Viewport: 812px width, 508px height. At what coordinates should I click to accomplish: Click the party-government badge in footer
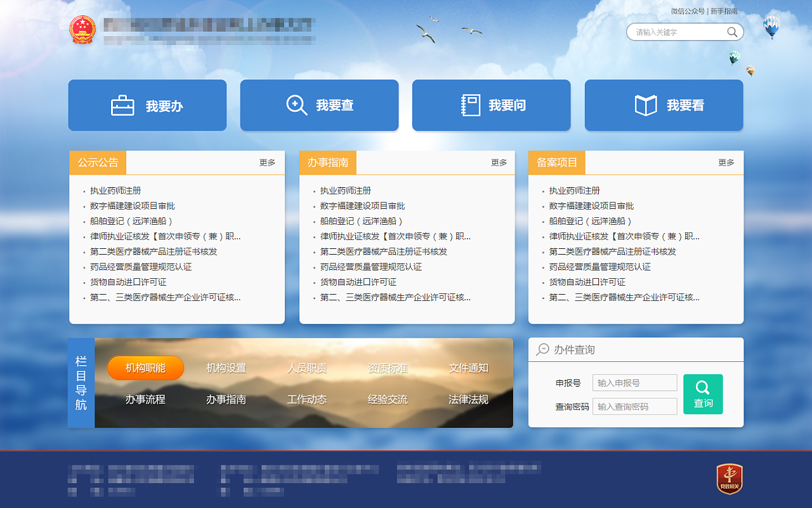point(730,479)
